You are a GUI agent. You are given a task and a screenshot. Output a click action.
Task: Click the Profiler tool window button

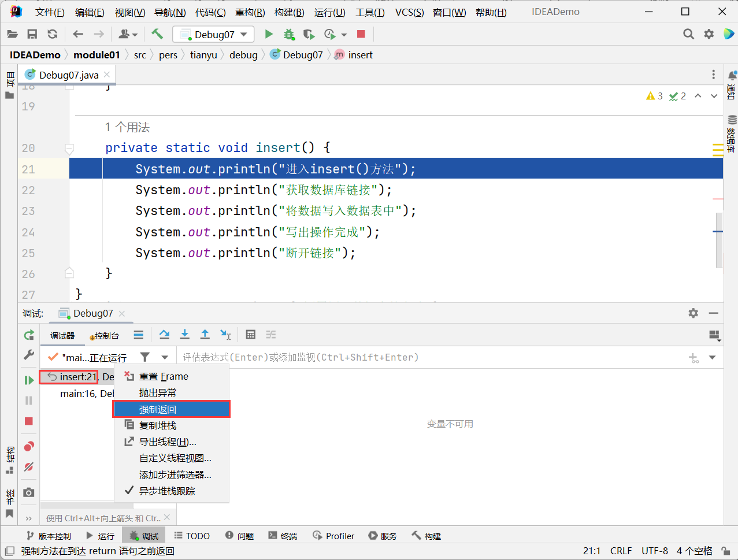333,536
